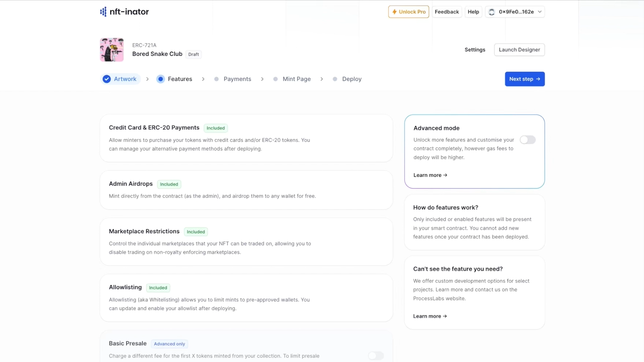Click the Features step circle indicator
The image size is (644, 362).
coord(161,79)
